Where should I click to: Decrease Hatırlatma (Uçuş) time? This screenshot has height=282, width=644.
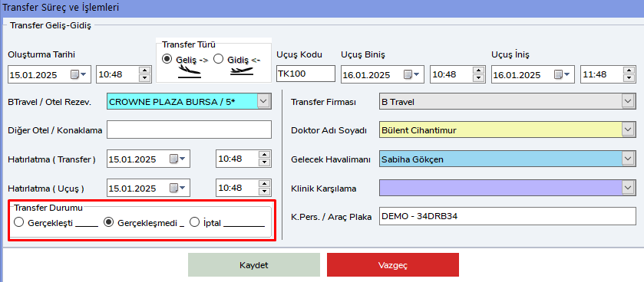point(264,192)
